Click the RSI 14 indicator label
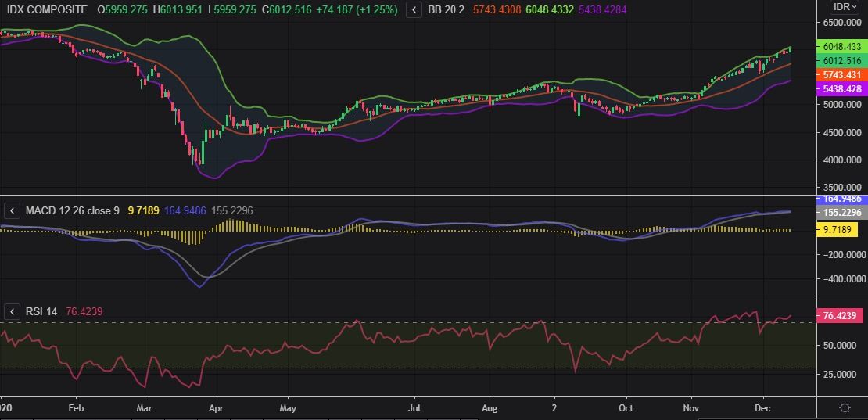Screen dimensions: 868x420 [x=41, y=312]
